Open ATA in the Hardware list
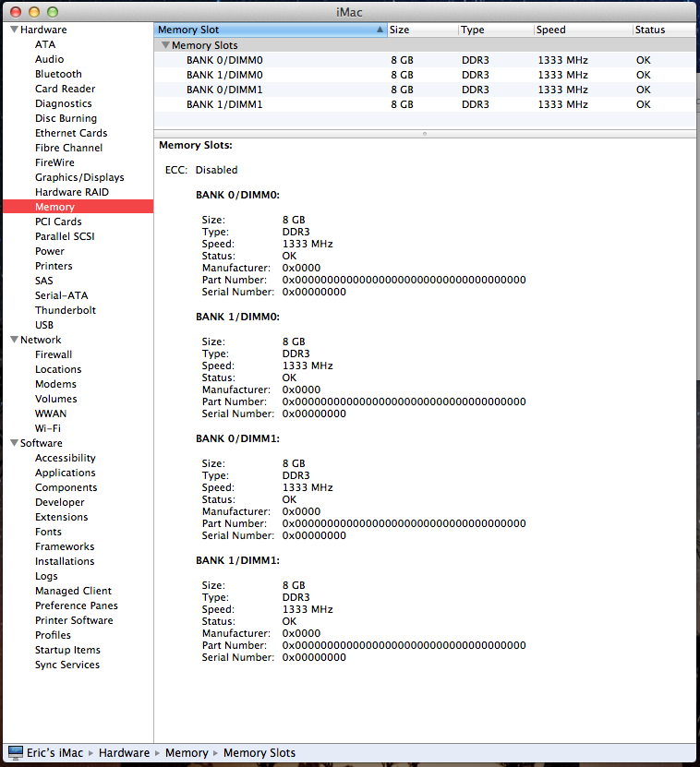This screenshot has width=700, height=767. pyautogui.click(x=45, y=44)
